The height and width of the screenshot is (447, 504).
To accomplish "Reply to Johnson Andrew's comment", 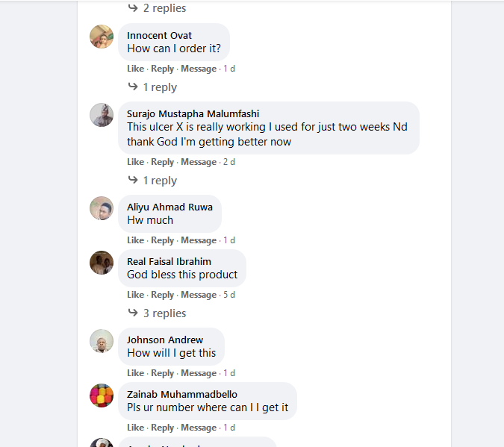I will pos(162,373).
